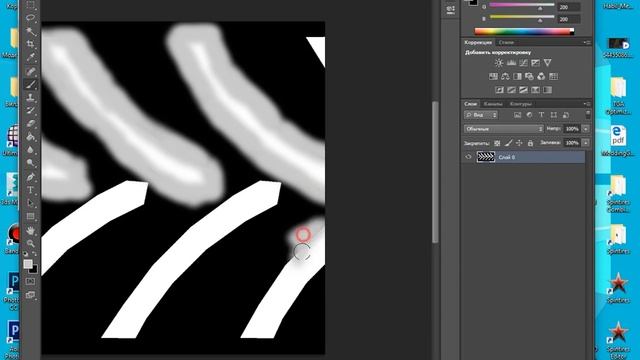Screen dimensions: 640x360
Task: Add Levels adjustment
Action: (511, 62)
